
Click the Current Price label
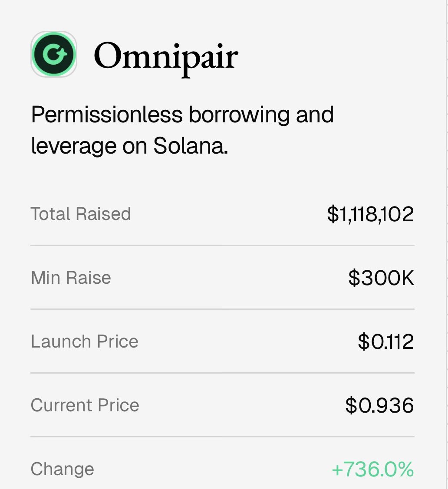85,405
